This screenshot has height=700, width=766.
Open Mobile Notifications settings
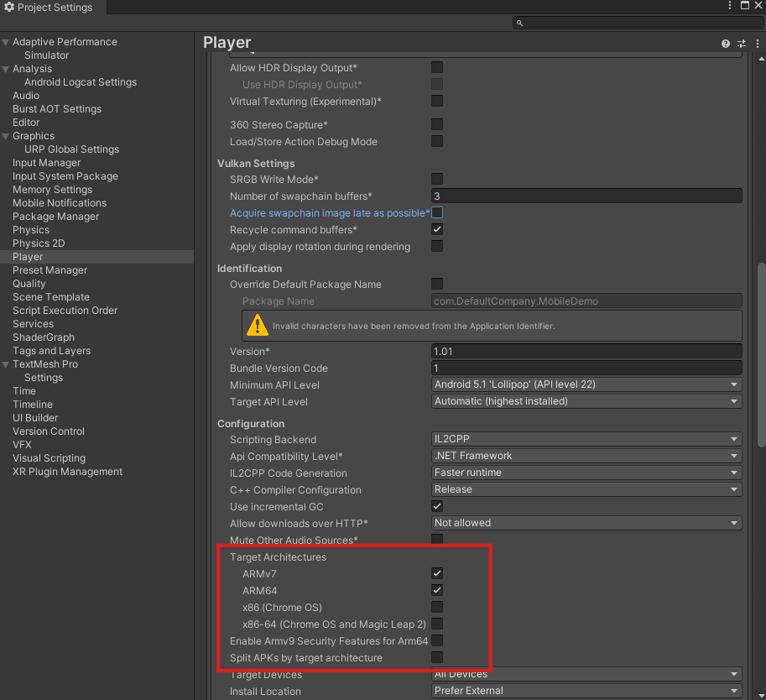click(x=60, y=203)
